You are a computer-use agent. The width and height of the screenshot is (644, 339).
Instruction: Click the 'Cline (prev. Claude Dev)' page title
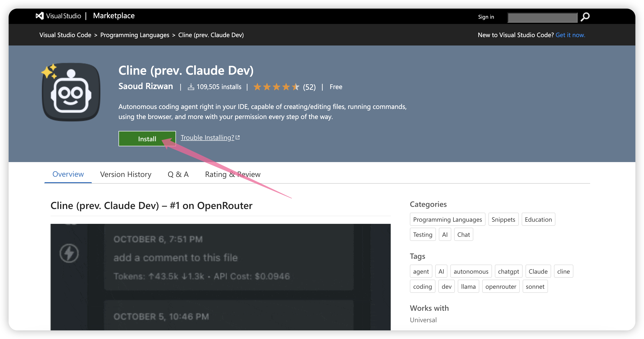point(186,70)
